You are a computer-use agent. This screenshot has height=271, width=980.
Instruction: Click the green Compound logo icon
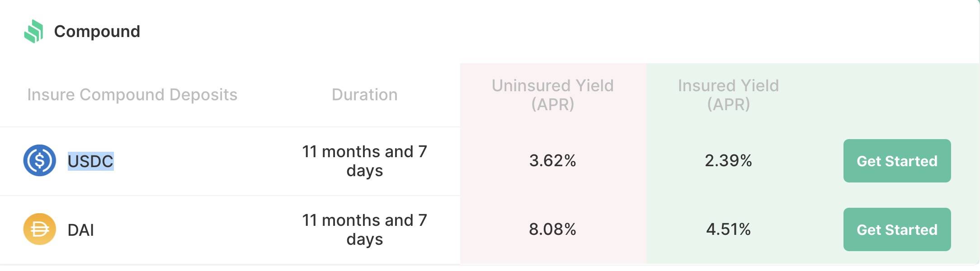click(33, 31)
